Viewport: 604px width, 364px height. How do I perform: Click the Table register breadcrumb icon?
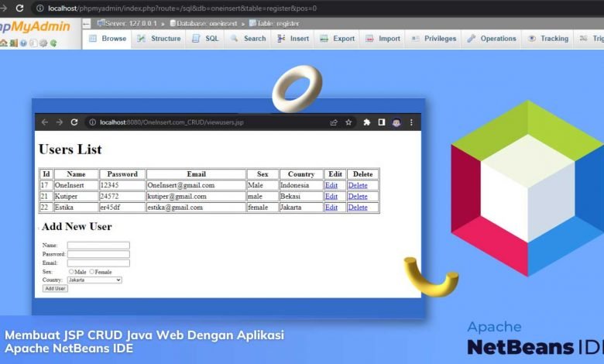(x=252, y=23)
